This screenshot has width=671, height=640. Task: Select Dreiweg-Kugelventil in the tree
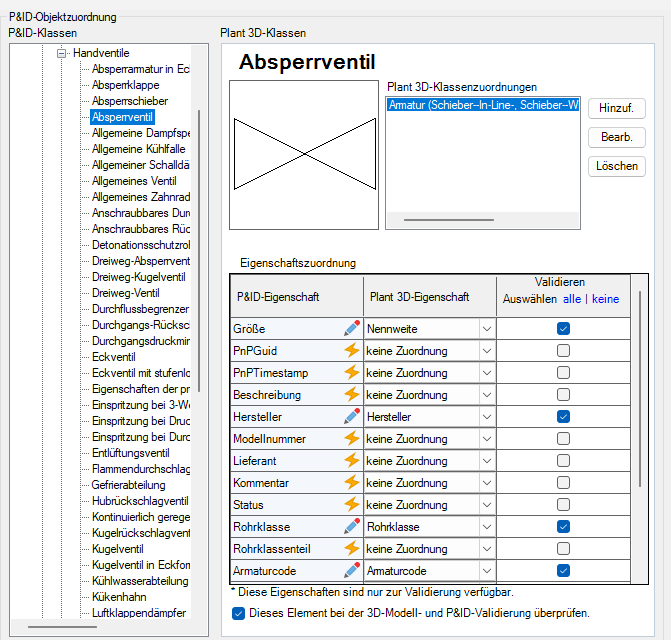(139, 277)
